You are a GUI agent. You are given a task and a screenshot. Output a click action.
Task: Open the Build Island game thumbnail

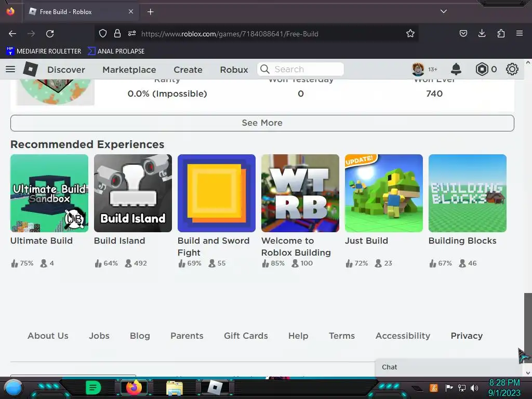click(x=133, y=193)
